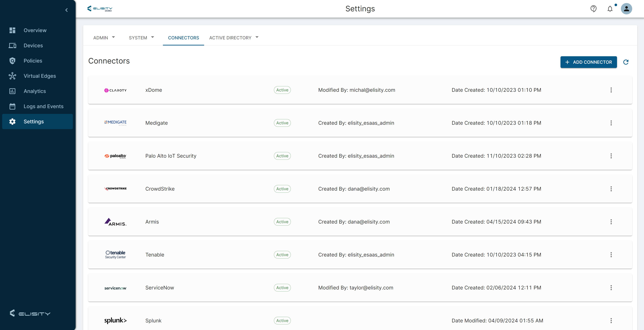Open the CrowdStrike connector three-dot menu

tap(611, 189)
